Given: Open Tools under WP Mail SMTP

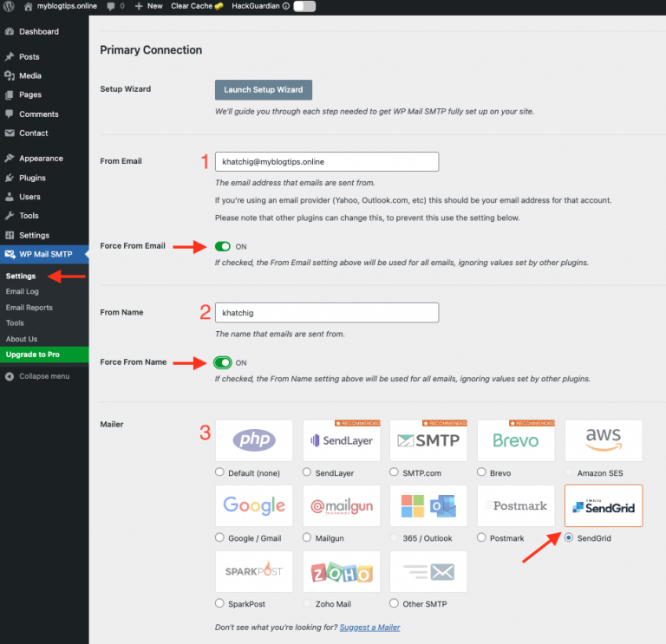Looking at the screenshot, I should (x=15, y=323).
